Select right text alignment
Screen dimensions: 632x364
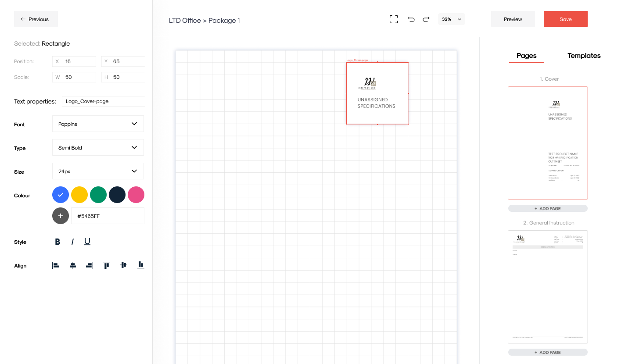89,265
